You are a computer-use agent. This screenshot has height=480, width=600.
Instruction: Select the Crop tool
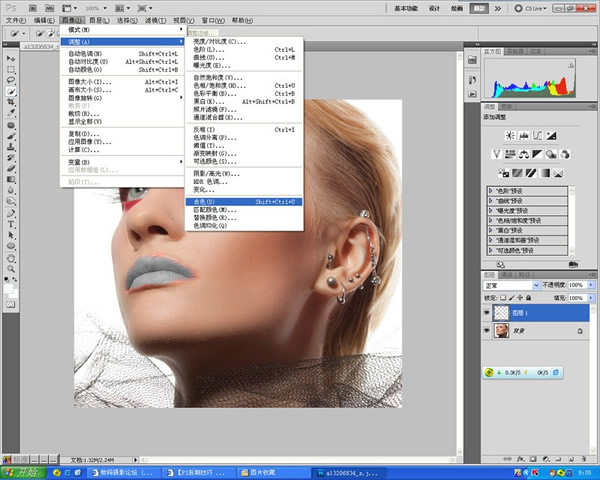pyautogui.click(x=11, y=102)
